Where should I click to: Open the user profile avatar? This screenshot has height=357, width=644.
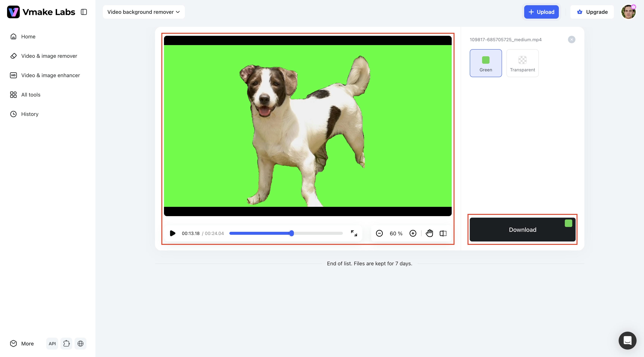pyautogui.click(x=629, y=12)
